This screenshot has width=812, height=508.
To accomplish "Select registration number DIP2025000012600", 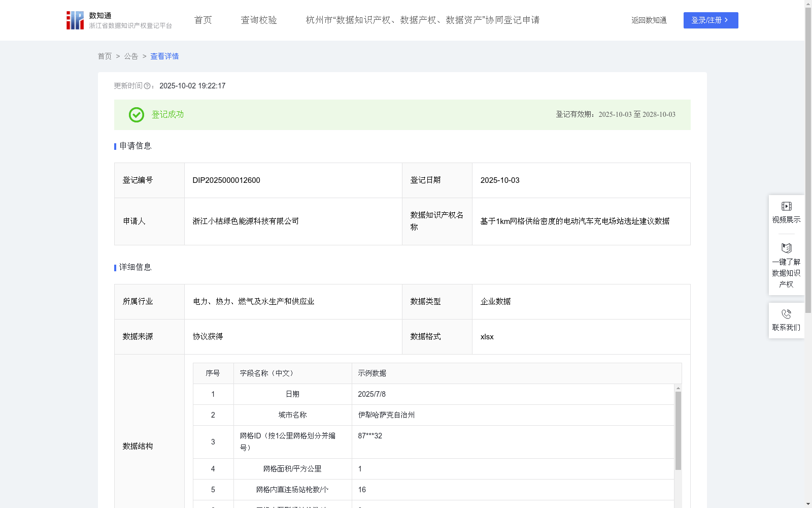I will 226,180.
